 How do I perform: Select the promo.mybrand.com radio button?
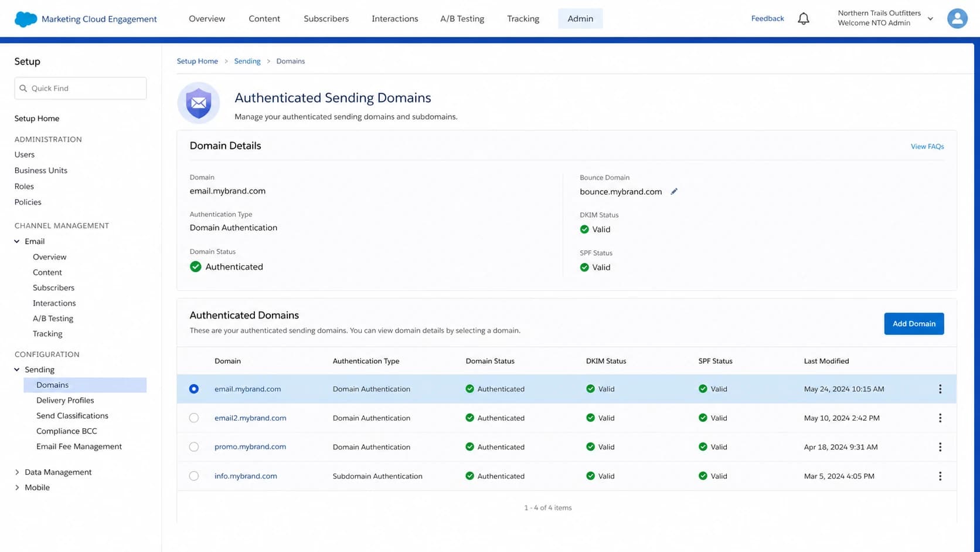[194, 447]
